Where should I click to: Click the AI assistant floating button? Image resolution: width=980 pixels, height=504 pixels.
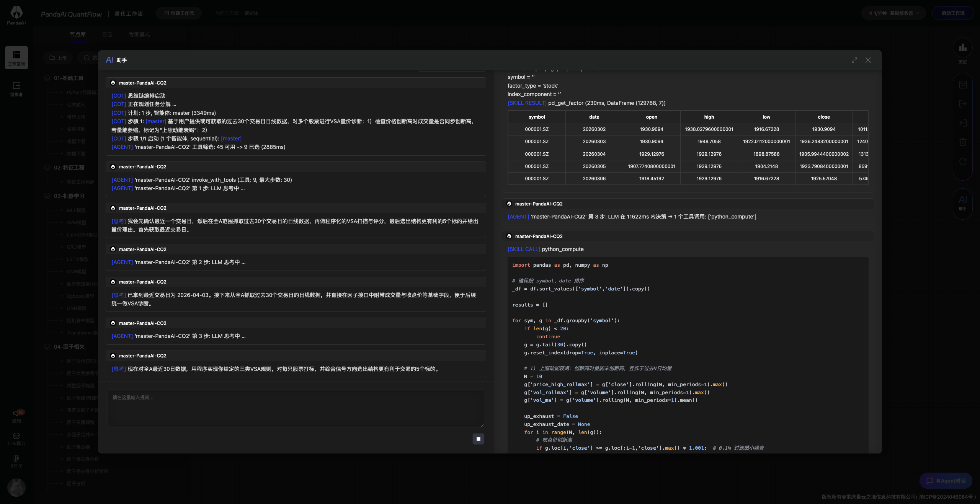click(962, 203)
